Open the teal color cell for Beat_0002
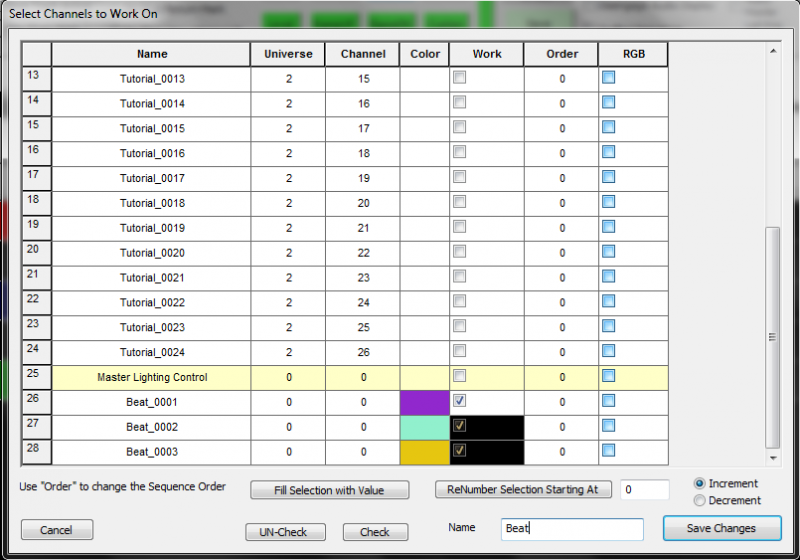This screenshot has height=560, width=800. point(424,427)
